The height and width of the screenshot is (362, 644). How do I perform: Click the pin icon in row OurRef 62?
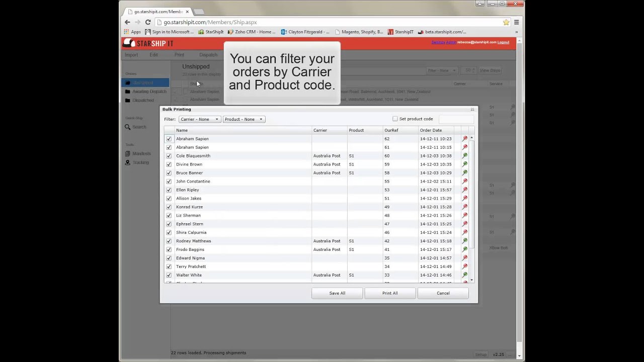point(465,139)
